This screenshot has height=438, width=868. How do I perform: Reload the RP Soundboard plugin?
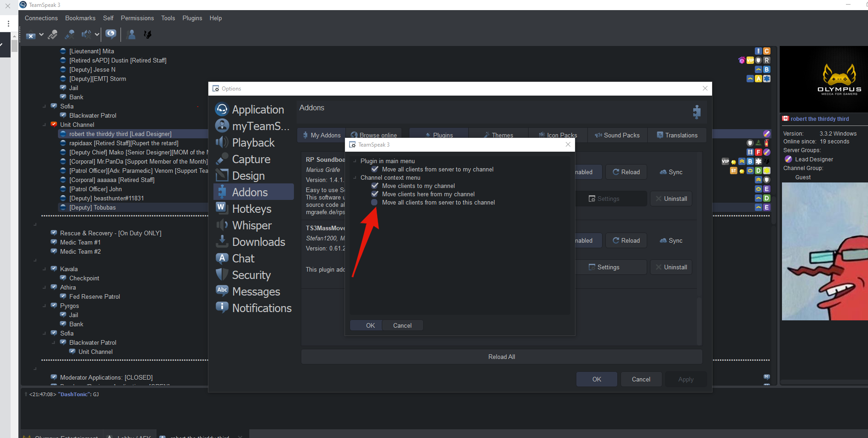pyautogui.click(x=626, y=172)
